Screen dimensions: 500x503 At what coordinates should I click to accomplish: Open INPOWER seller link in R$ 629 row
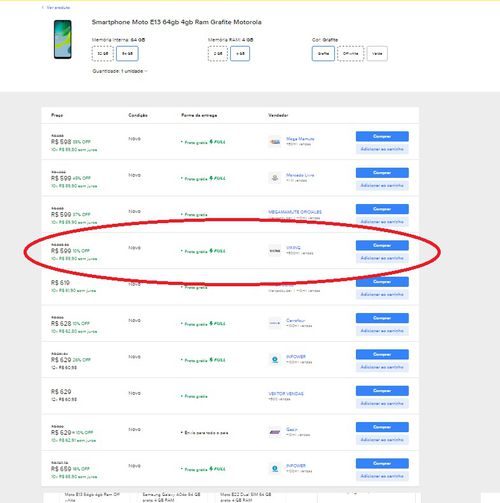pyautogui.click(x=296, y=357)
